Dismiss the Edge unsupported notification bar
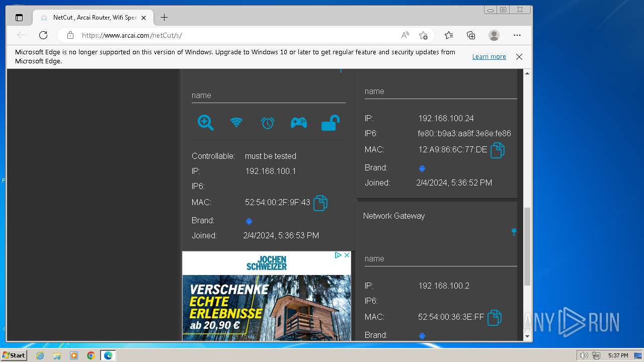Screen dimensions: 644x362 519,57
